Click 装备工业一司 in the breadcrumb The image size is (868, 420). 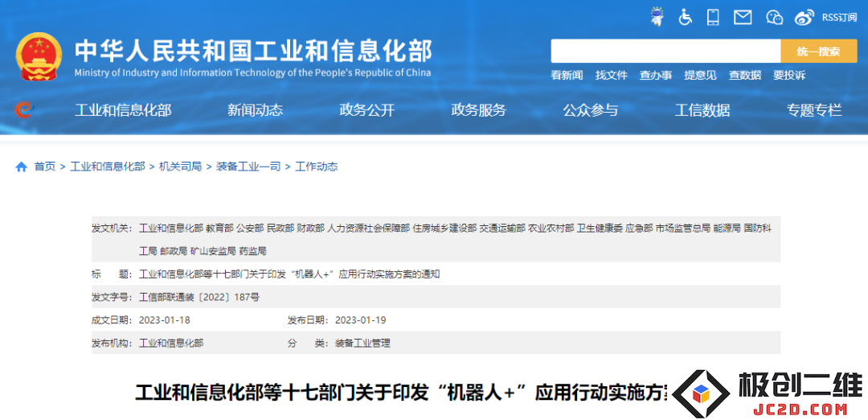click(248, 167)
